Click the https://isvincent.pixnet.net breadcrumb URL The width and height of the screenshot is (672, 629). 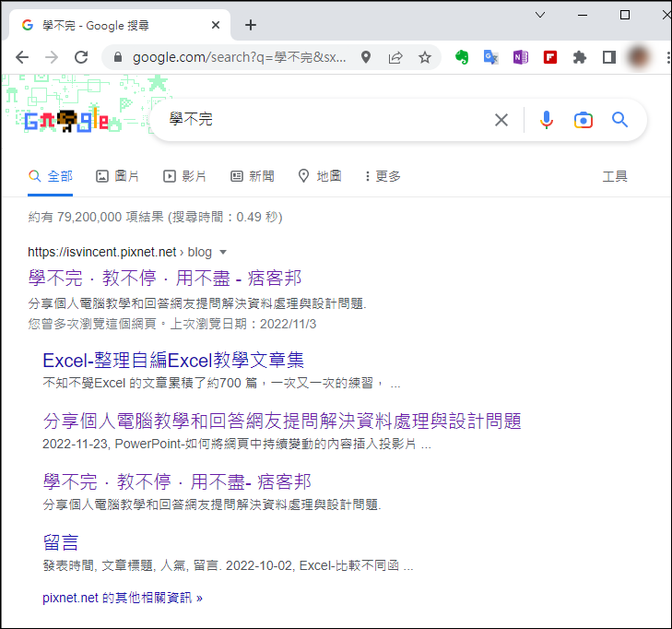(x=102, y=252)
